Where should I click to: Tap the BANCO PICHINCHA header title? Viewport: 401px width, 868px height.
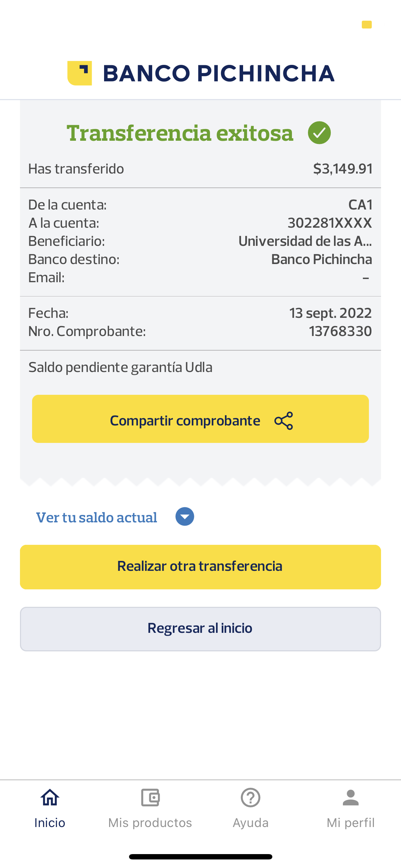(x=219, y=73)
